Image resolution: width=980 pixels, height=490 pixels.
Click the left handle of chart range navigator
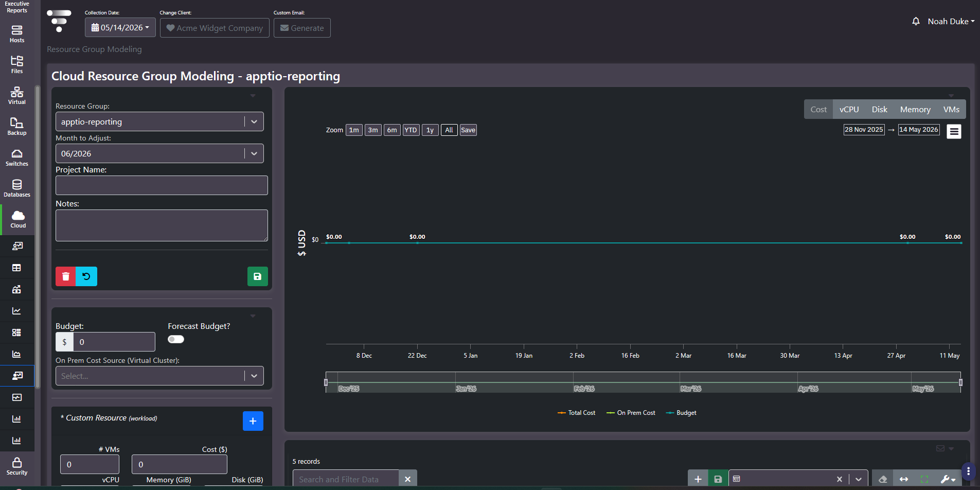(326, 382)
